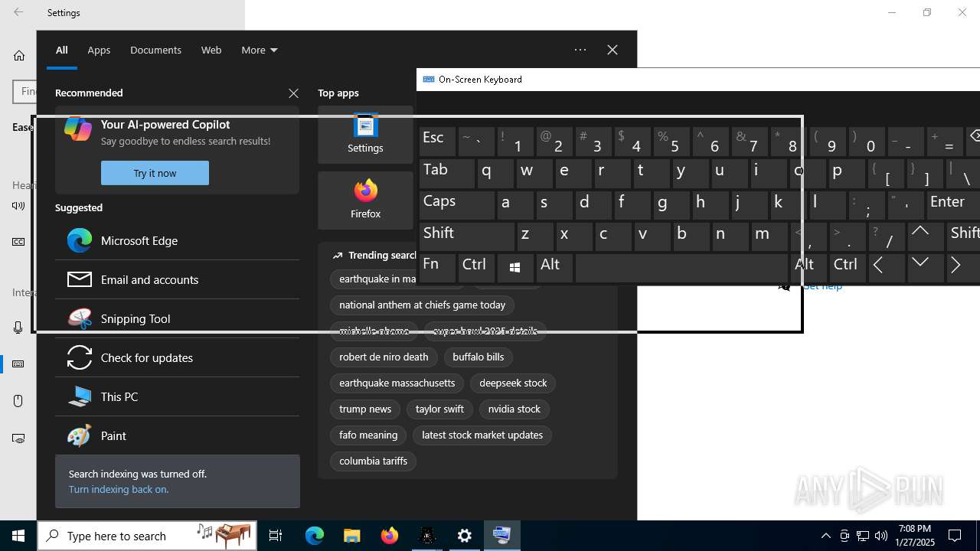Switch to the Documents search tab
Viewport: 980px width, 551px height.
tap(155, 50)
